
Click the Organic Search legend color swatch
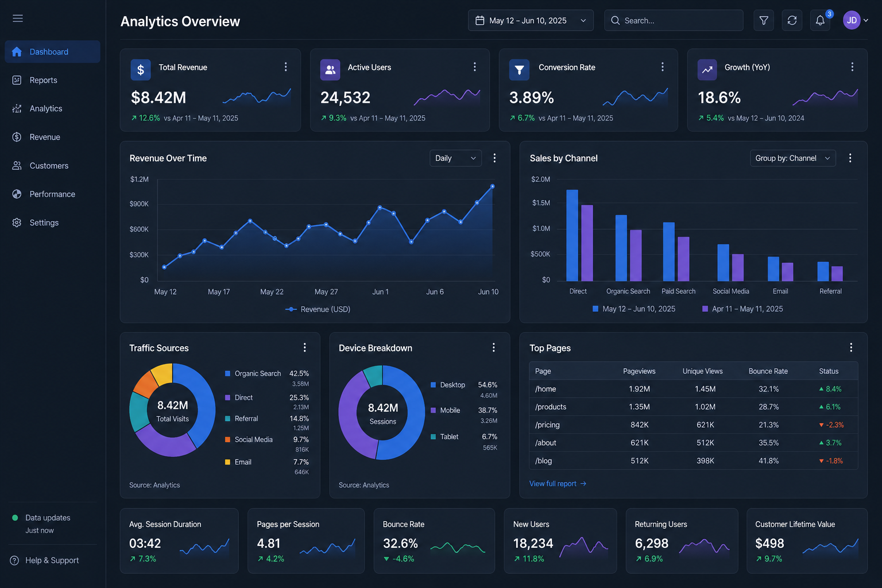tap(228, 373)
